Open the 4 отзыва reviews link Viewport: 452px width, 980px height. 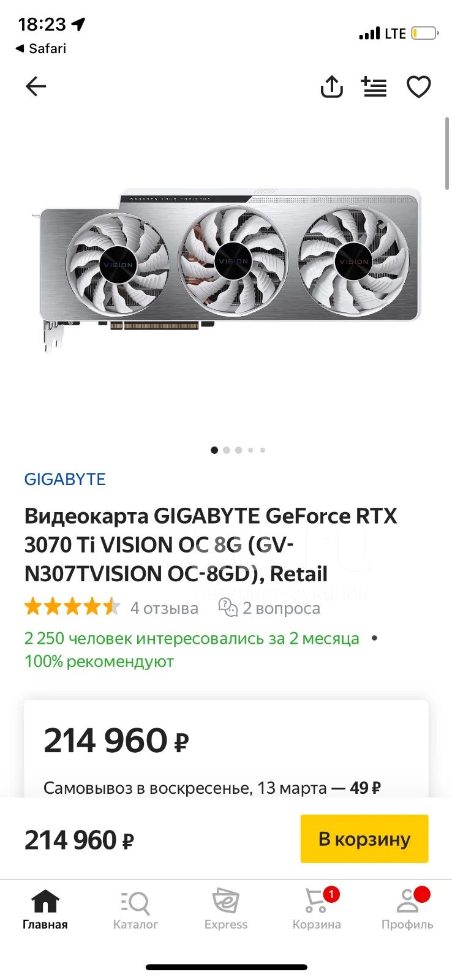coord(164,608)
